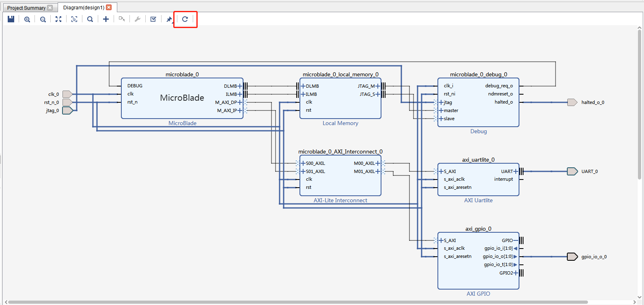Expand jtag interface on debug block
Image resolution: width=644 pixels, height=305 pixels.
point(441,102)
